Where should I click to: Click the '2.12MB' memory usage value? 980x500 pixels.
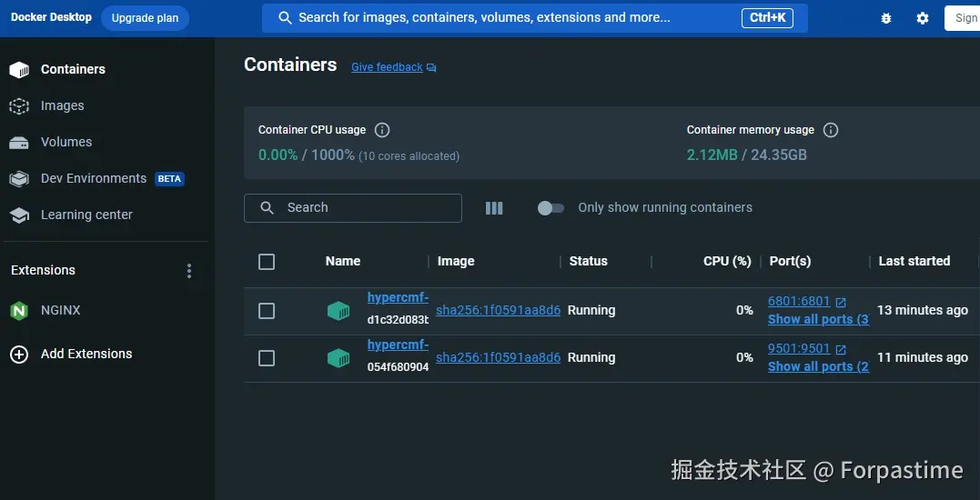[x=712, y=155]
